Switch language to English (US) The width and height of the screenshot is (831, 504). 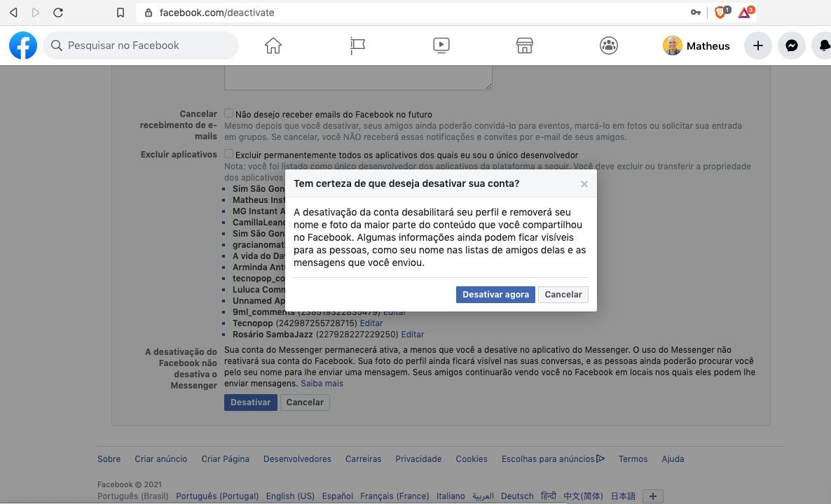tap(290, 496)
